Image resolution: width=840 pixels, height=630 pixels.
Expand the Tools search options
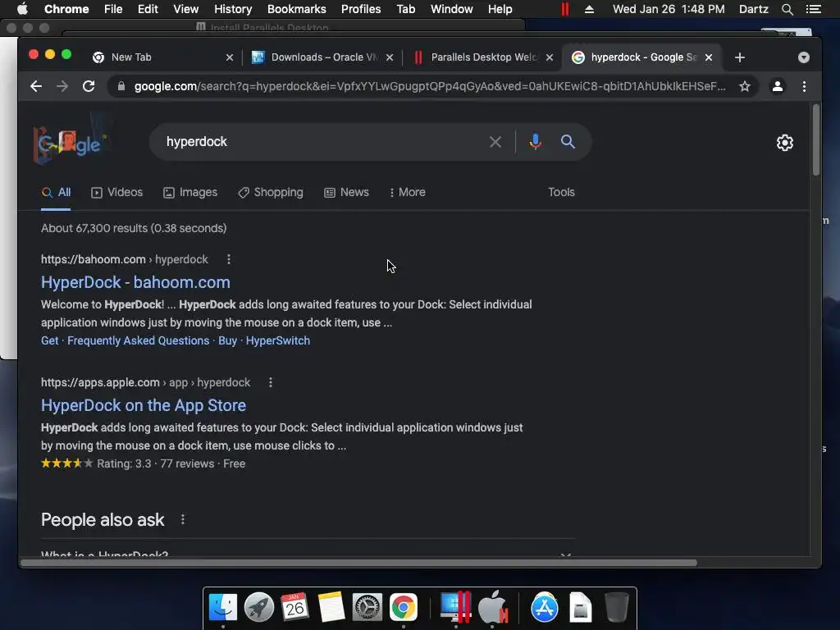[561, 192]
